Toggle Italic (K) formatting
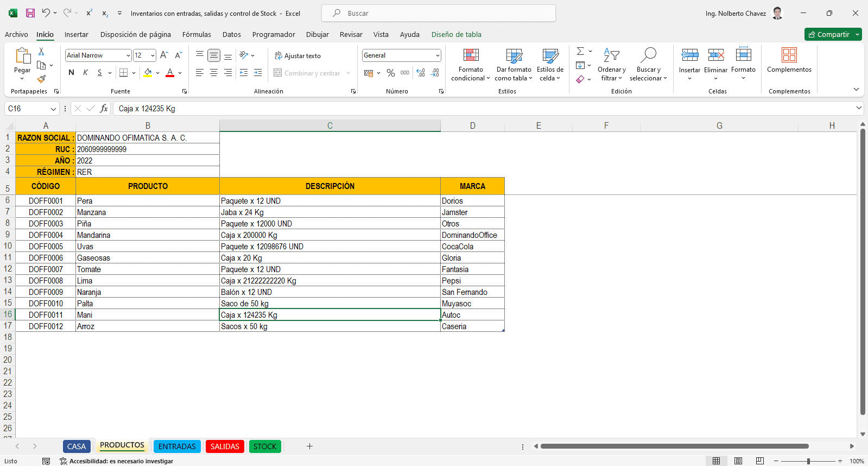Image resolution: width=868 pixels, height=466 pixels. [x=85, y=73]
